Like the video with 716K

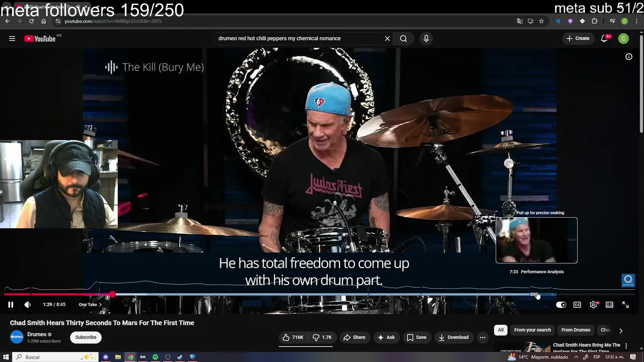[292, 337]
